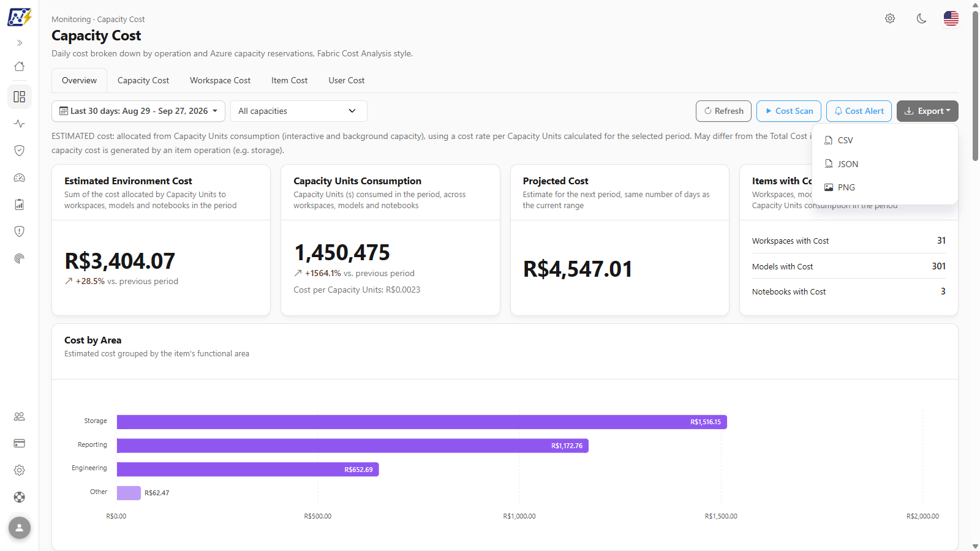Open the sidebar settings gear icon
Screen dimensions: 980x551
pos(20,470)
